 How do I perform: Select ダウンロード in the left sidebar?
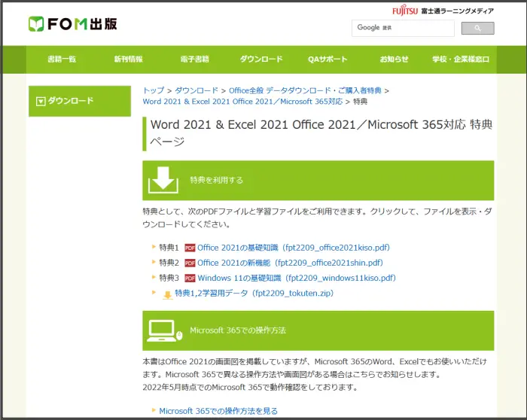80,101
